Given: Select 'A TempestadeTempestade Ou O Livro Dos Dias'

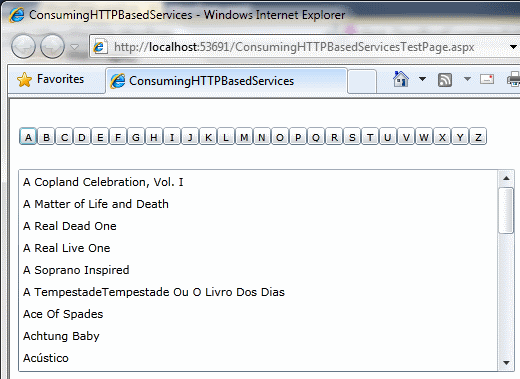Looking at the screenshot, I should [258, 292].
